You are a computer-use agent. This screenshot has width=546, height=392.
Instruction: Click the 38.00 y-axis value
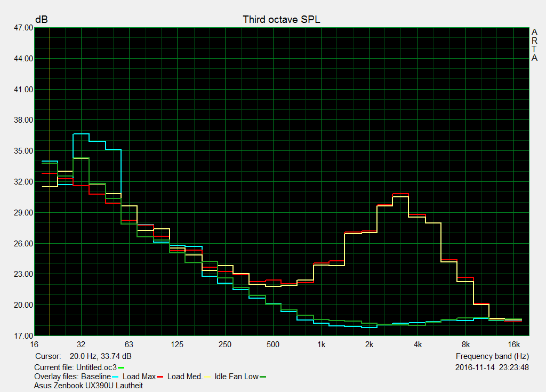23,120
